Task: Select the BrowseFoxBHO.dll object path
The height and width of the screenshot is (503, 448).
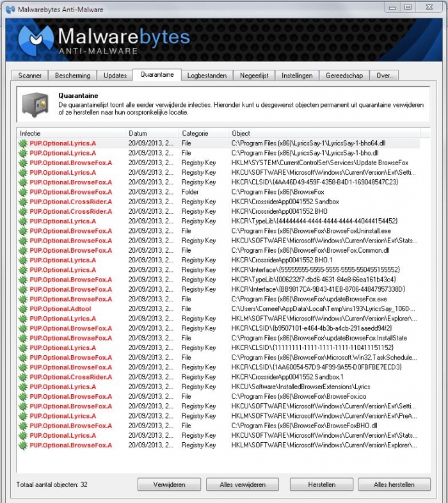Action: click(x=304, y=426)
